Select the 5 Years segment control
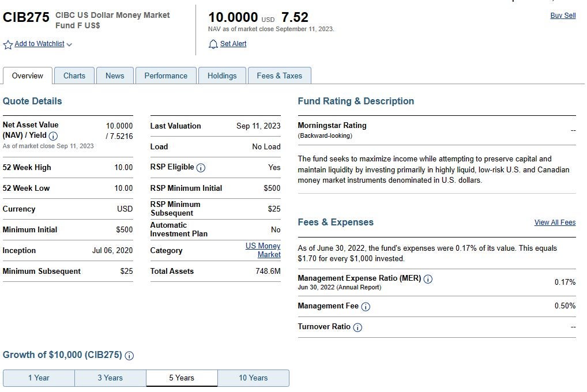 (181, 378)
